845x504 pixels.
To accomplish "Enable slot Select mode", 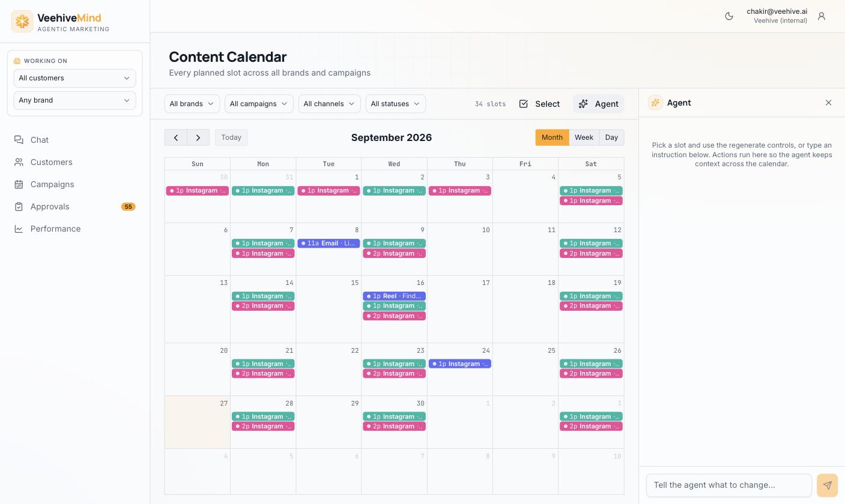I will (539, 104).
